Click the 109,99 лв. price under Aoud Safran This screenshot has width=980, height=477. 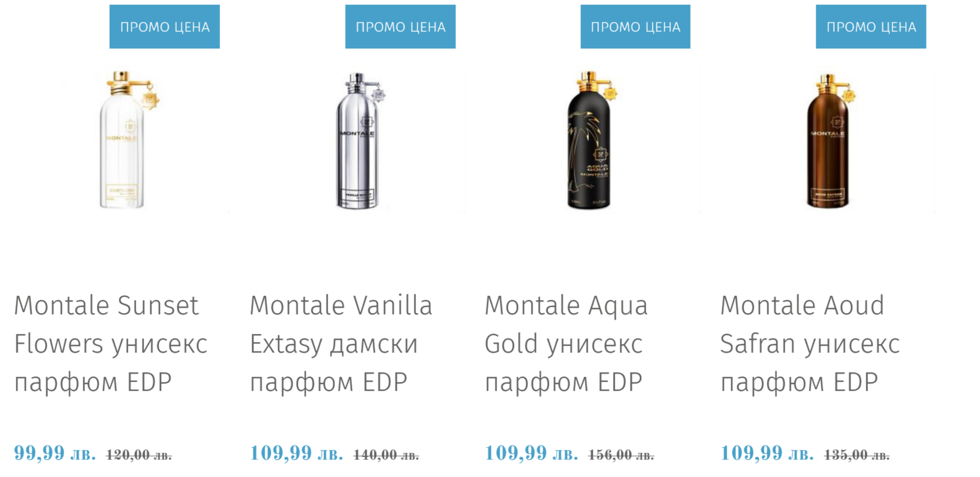(x=767, y=453)
